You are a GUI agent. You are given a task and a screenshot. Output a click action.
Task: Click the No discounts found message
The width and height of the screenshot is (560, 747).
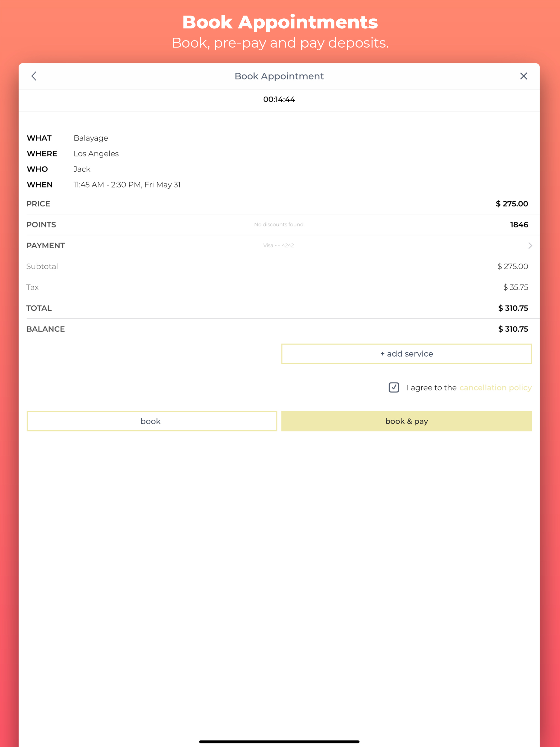pos(279,224)
